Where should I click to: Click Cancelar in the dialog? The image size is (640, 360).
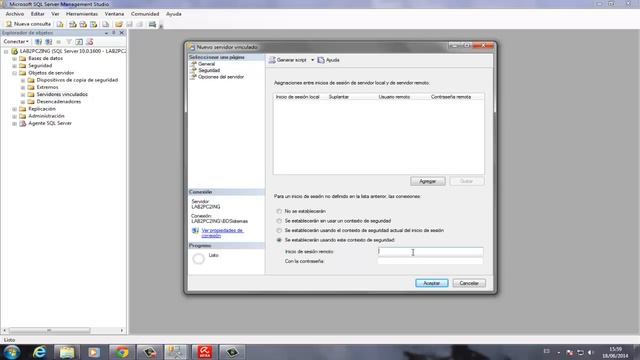(469, 283)
